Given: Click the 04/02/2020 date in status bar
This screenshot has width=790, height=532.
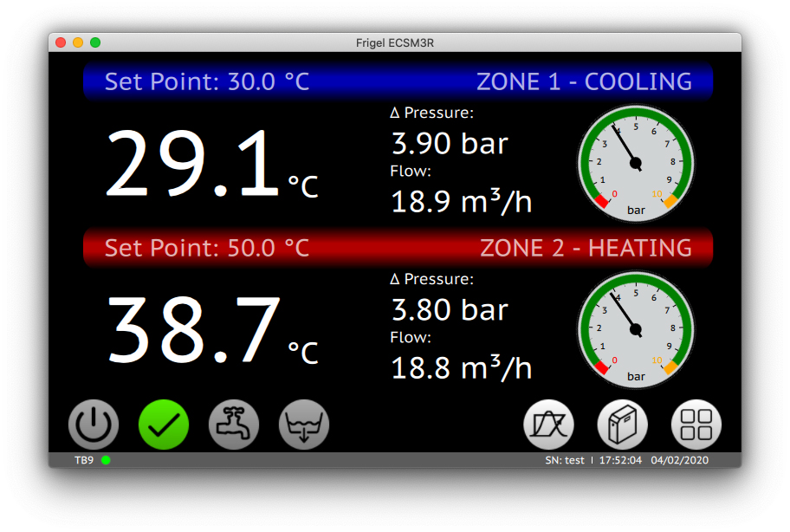Looking at the screenshot, I should [680, 460].
